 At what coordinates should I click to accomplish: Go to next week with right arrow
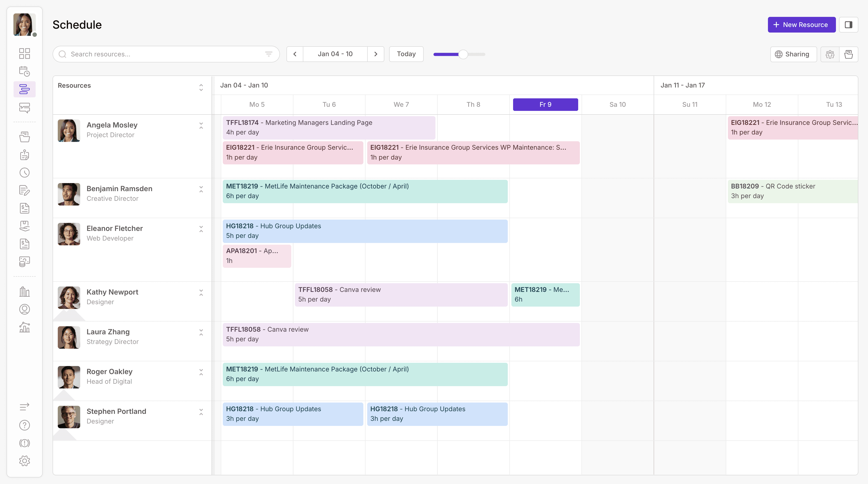pos(376,54)
